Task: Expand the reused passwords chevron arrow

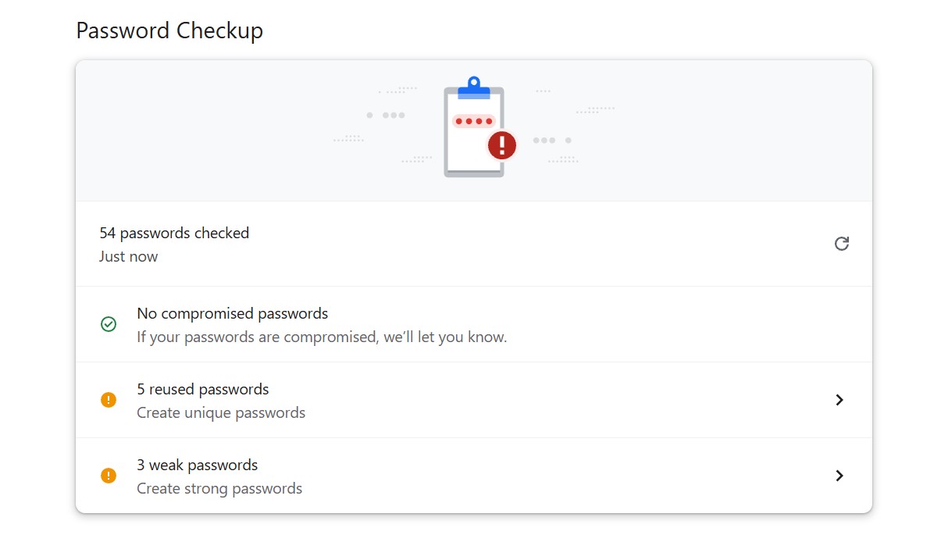Action: point(839,400)
